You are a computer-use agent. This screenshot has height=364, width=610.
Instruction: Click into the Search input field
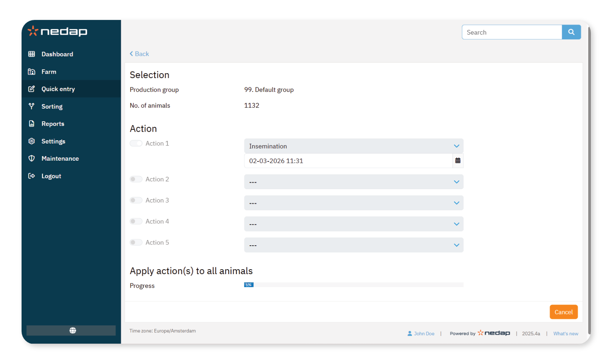(x=512, y=32)
